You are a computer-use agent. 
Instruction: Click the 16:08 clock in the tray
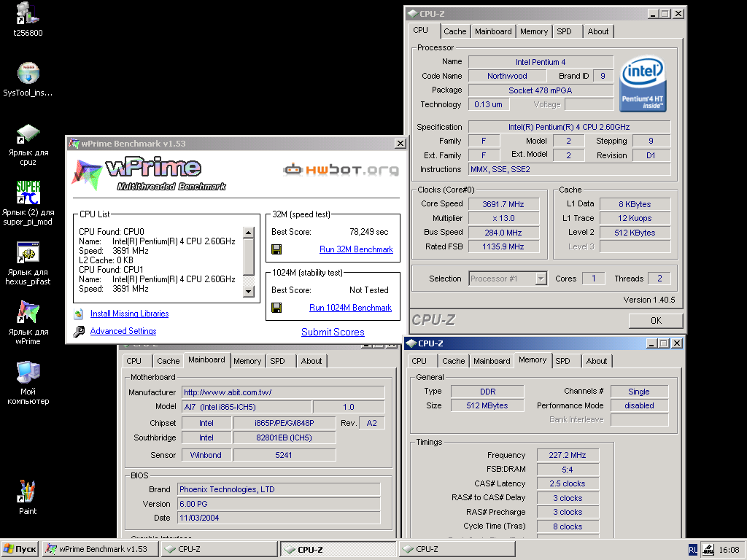729,550
